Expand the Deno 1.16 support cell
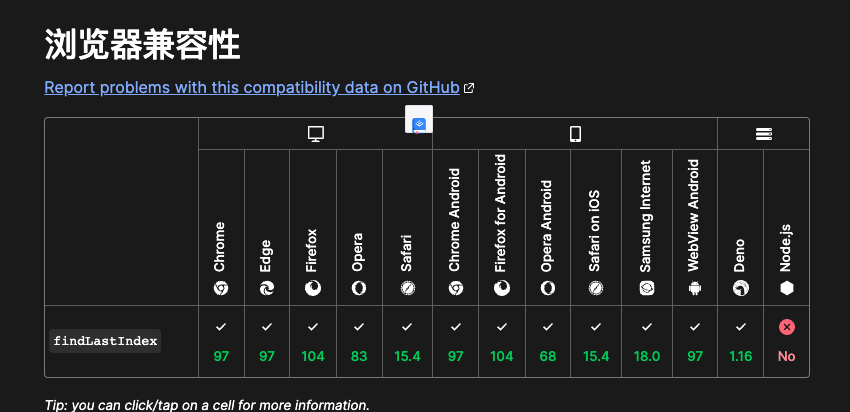 [x=740, y=342]
